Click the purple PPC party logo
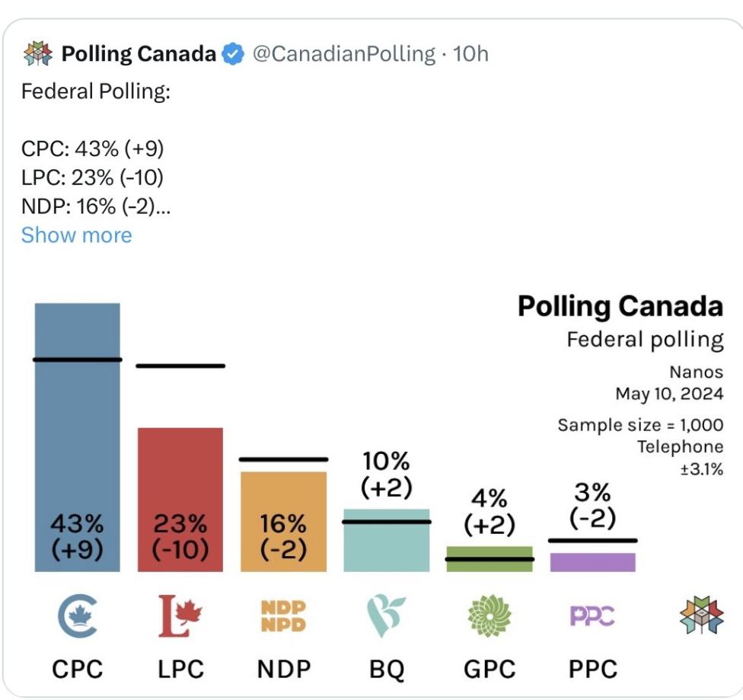743x700 pixels. (x=592, y=615)
